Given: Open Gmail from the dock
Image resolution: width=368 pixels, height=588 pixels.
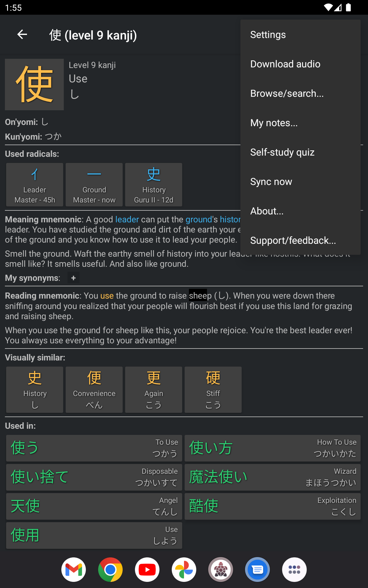Looking at the screenshot, I should click(74, 570).
